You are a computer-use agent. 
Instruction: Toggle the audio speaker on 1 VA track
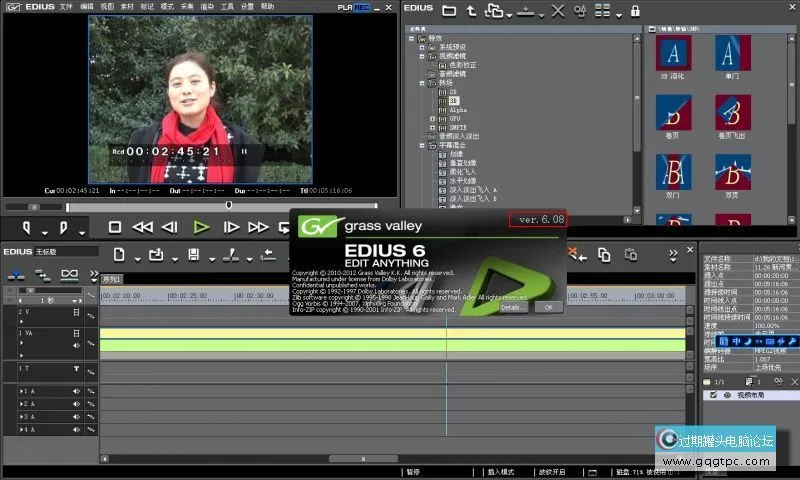(x=77, y=345)
